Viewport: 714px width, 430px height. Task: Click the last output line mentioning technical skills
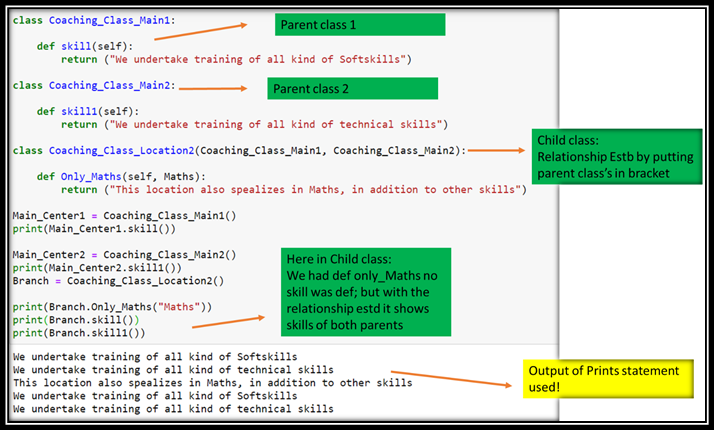pyautogui.click(x=173, y=409)
